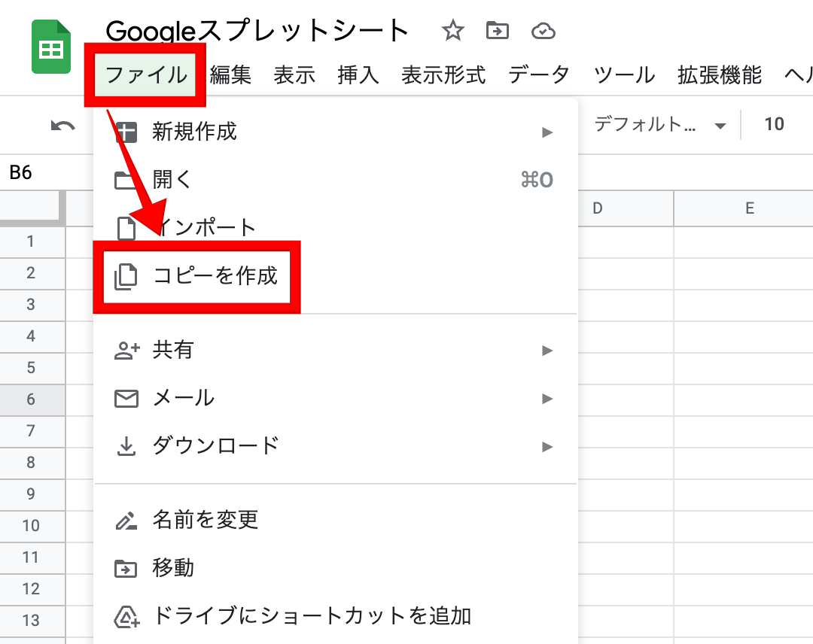
Task: Open the 表示 menu
Action: click(x=294, y=75)
